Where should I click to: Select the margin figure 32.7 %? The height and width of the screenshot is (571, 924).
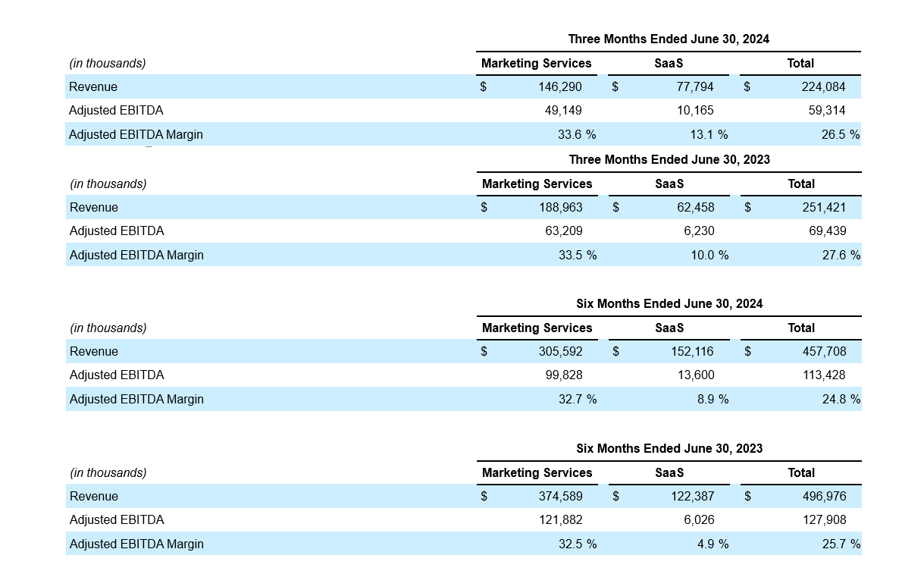tap(578, 400)
